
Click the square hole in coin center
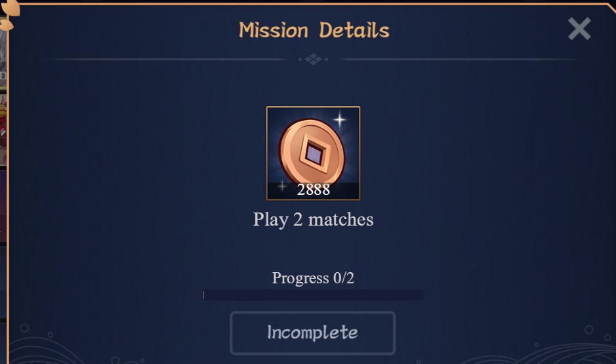(314, 154)
